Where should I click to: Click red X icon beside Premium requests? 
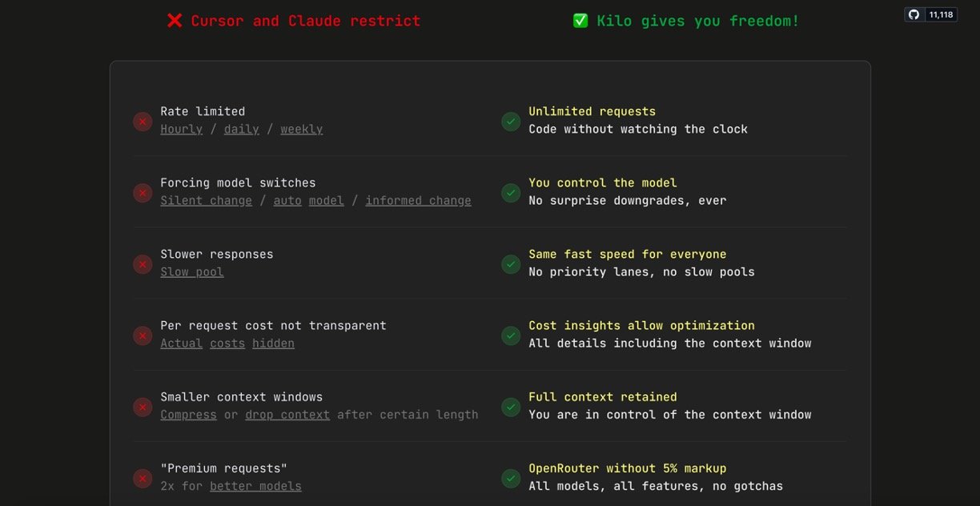coord(143,478)
